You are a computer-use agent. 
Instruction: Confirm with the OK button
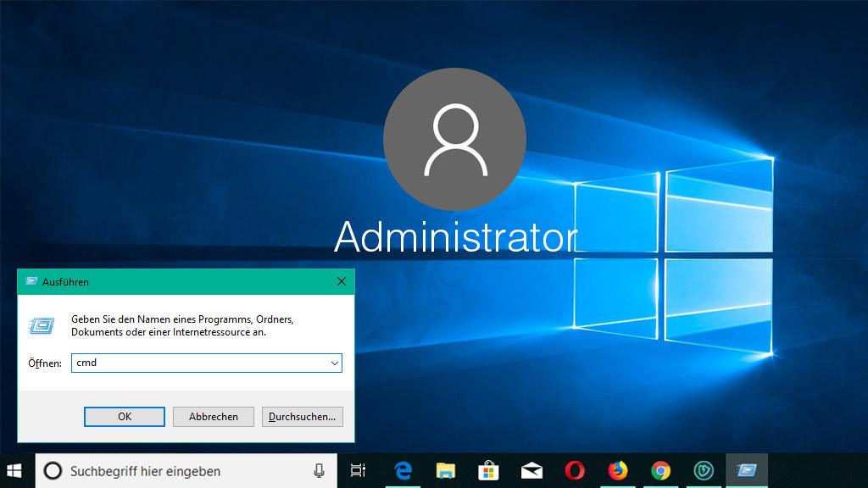click(x=125, y=417)
